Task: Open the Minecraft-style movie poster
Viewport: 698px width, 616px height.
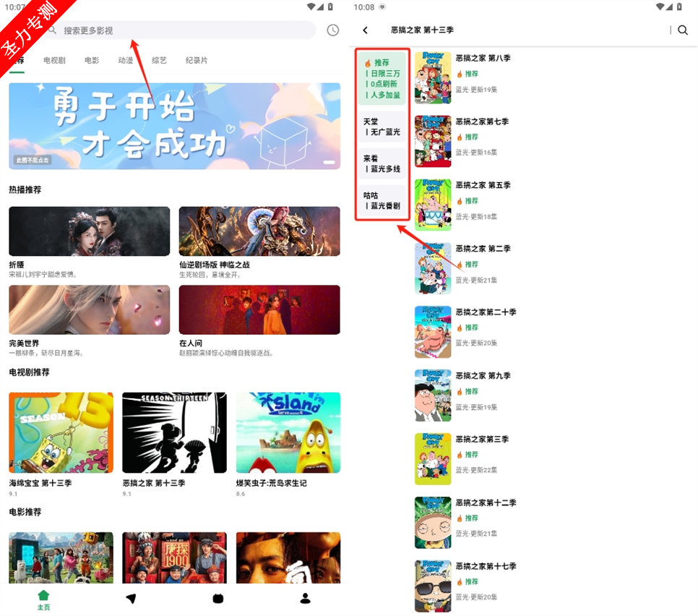Action: click(61, 557)
